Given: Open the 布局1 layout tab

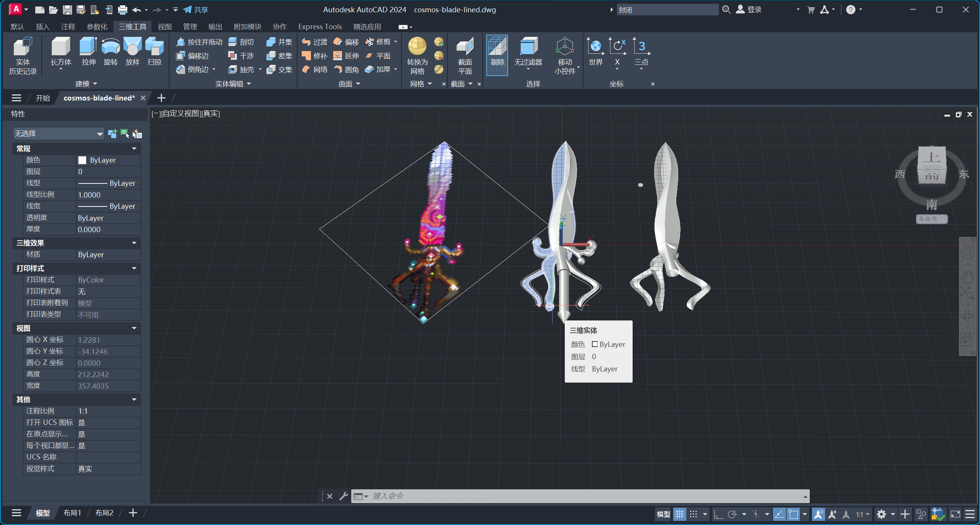Looking at the screenshot, I should click(x=72, y=513).
